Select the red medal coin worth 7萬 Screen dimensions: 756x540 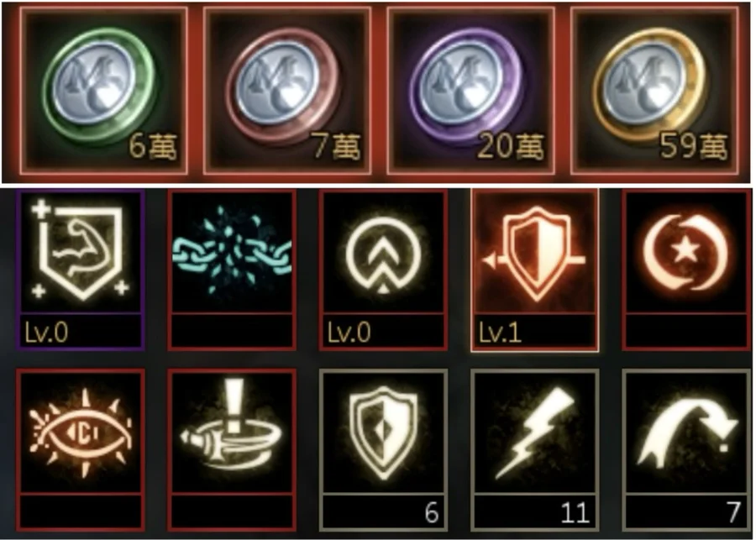point(287,90)
